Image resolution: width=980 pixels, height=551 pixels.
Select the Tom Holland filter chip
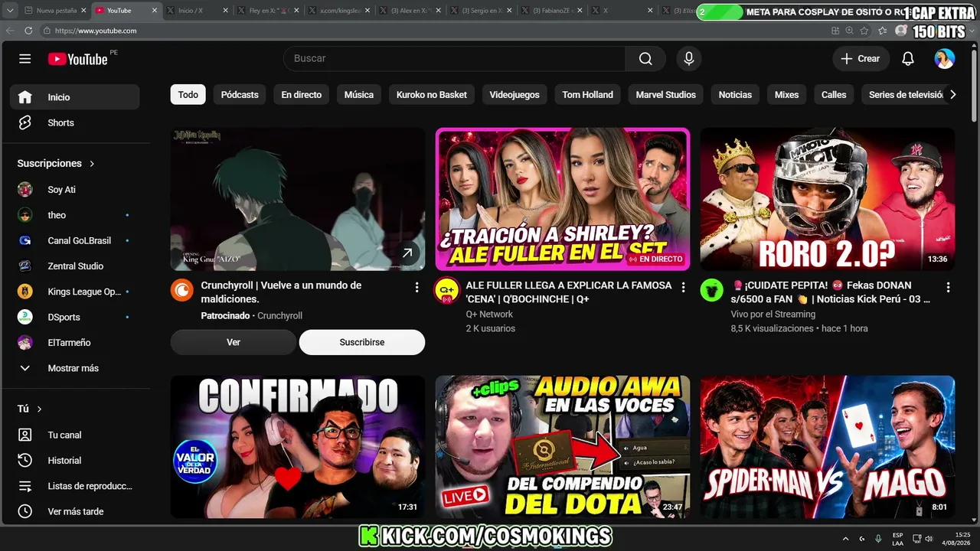(x=588, y=95)
